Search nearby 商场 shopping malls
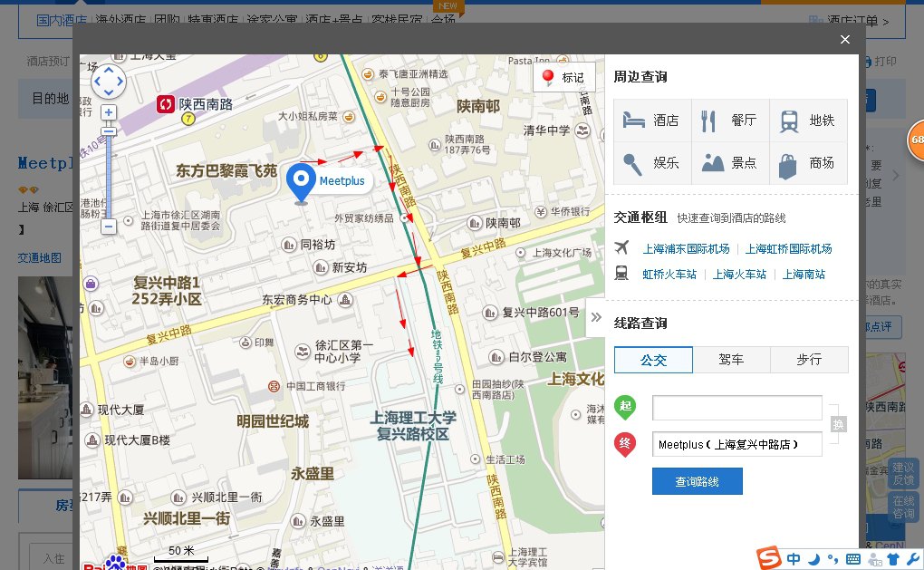The image size is (924, 570). point(808,163)
